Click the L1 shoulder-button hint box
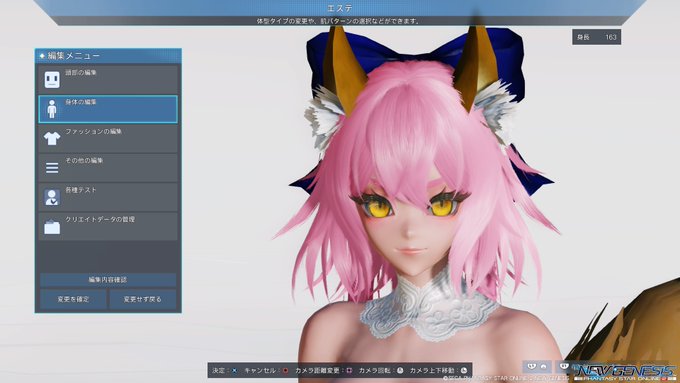The width and height of the screenshot is (680, 383). click(537, 367)
